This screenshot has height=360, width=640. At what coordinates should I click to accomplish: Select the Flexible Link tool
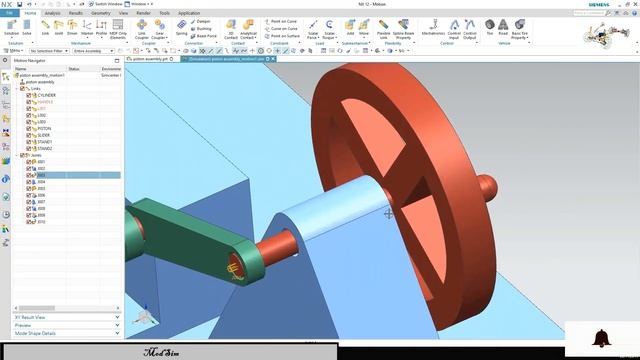(384, 29)
